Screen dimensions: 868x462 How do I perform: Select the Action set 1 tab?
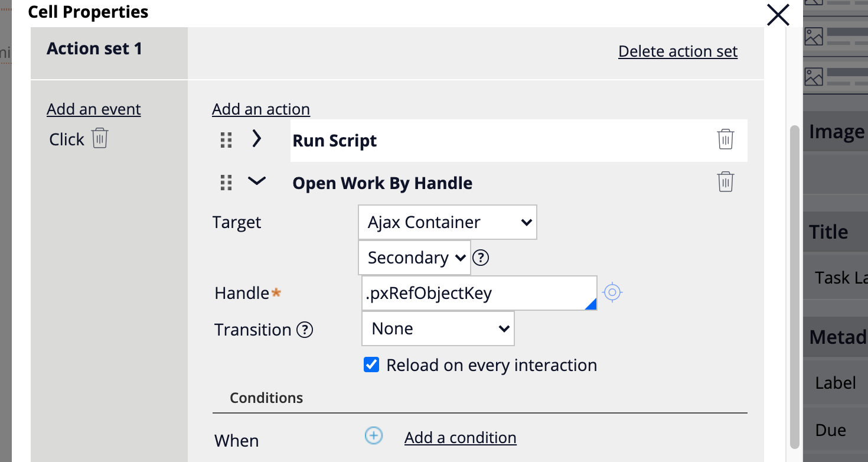point(94,48)
